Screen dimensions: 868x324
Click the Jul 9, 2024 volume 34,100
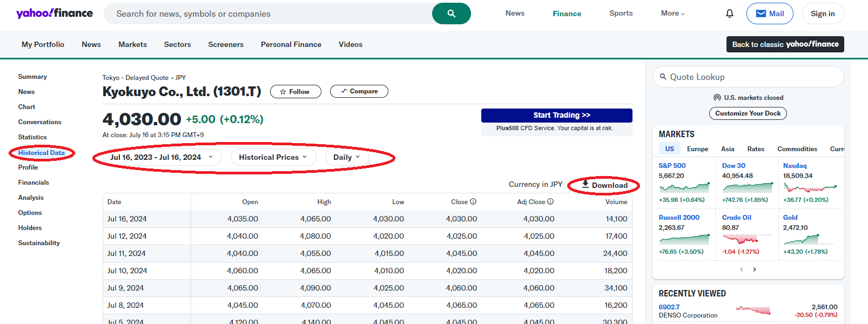click(616, 288)
